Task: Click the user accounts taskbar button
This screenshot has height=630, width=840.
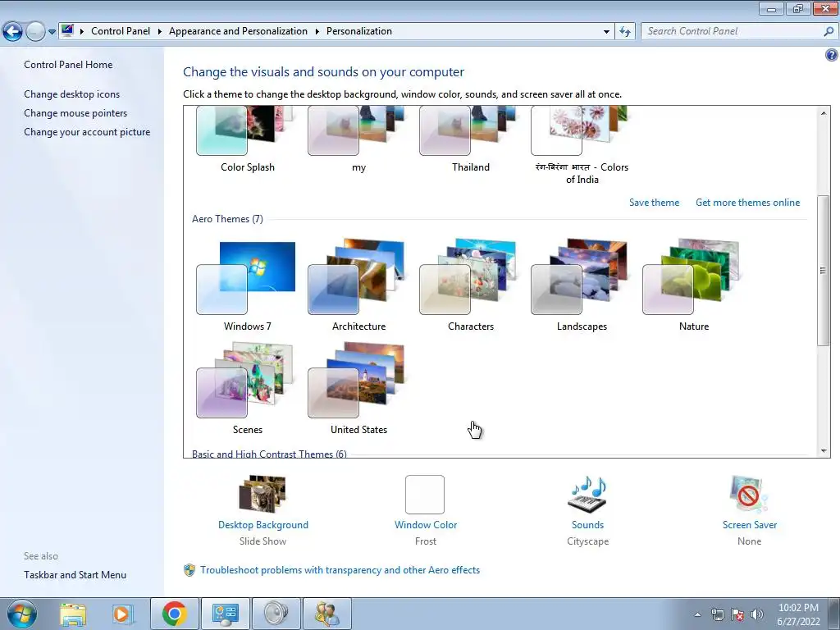Action: [327, 614]
